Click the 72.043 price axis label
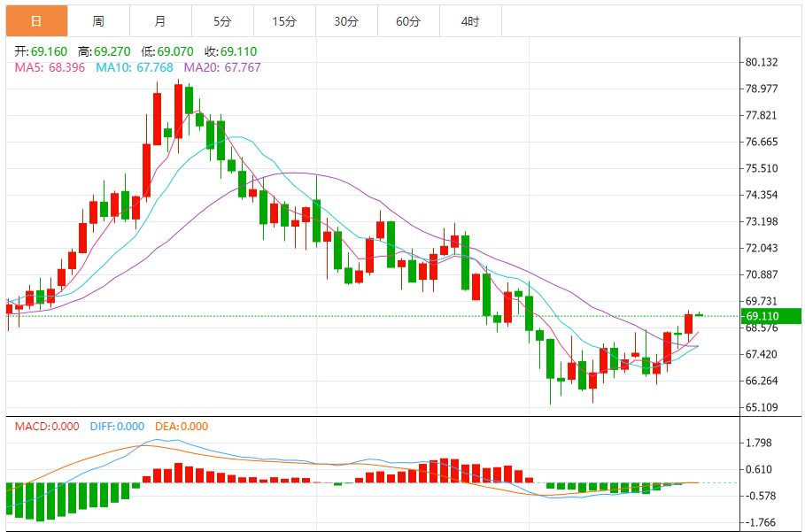 point(762,248)
